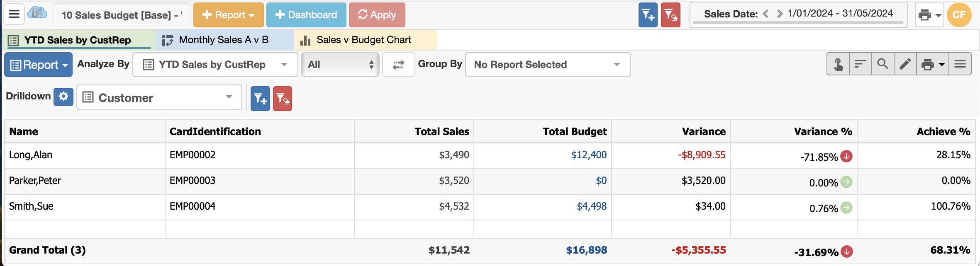Switch to Monthly Sales A v B tab

click(224, 40)
